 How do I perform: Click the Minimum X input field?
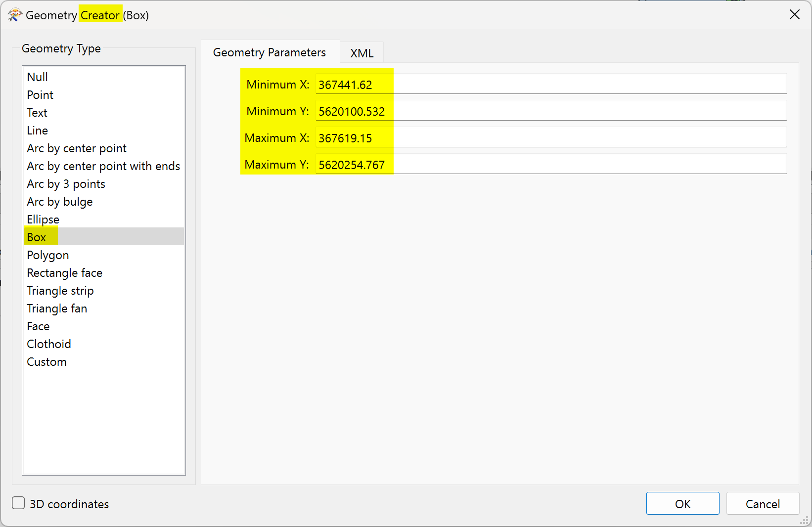click(550, 85)
